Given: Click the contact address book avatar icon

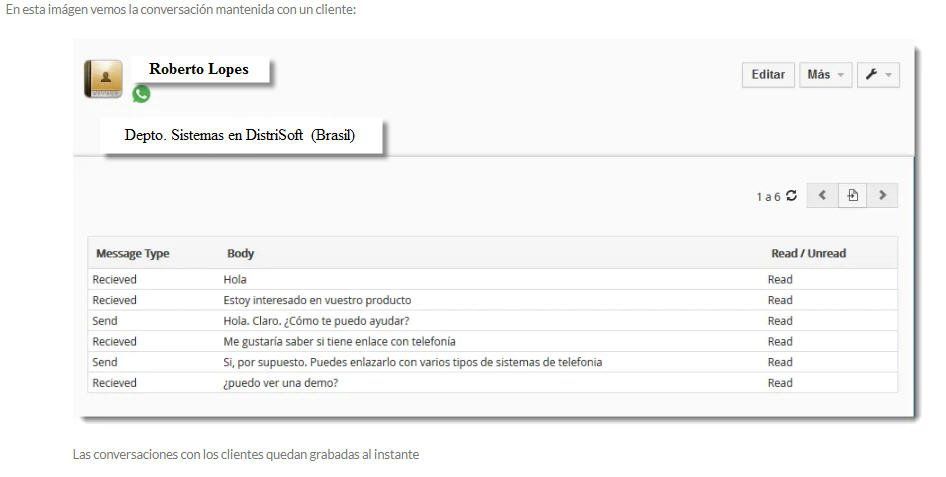Looking at the screenshot, I should 103,79.
